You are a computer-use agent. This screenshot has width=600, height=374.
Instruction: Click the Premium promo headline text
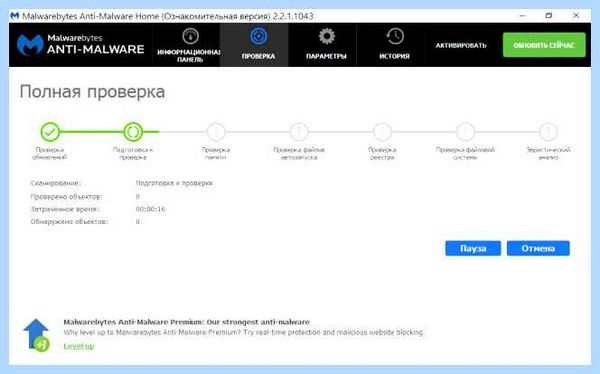[186, 322]
